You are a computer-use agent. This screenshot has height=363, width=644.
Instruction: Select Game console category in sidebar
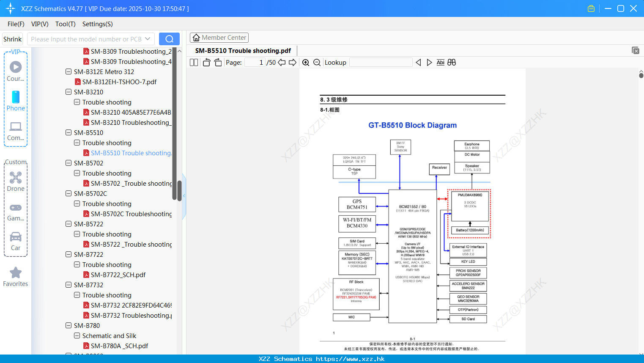coord(16,212)
